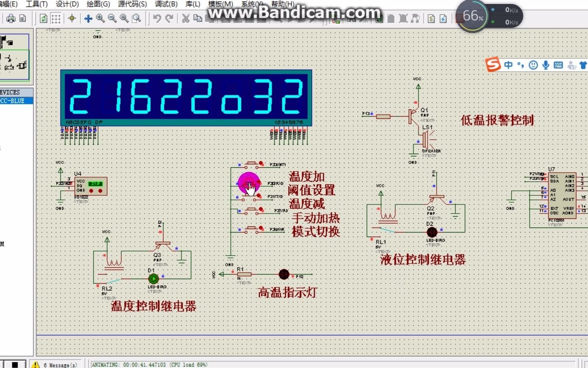Screen dimensions: 588x368
Task: Click the Redo arrow icon
Action: click(x=169, y=18)
